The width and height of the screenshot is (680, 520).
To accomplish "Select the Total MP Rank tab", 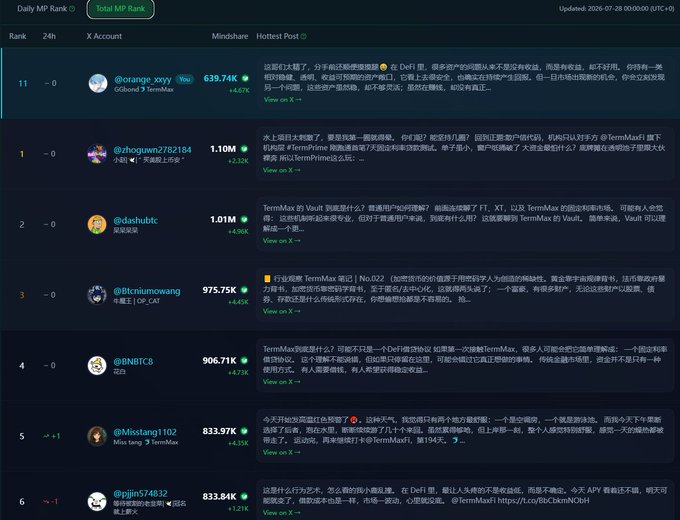I will 121,9.
